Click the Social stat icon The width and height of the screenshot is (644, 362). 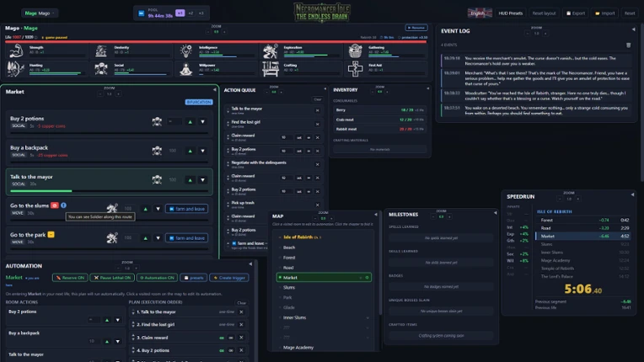101,68
